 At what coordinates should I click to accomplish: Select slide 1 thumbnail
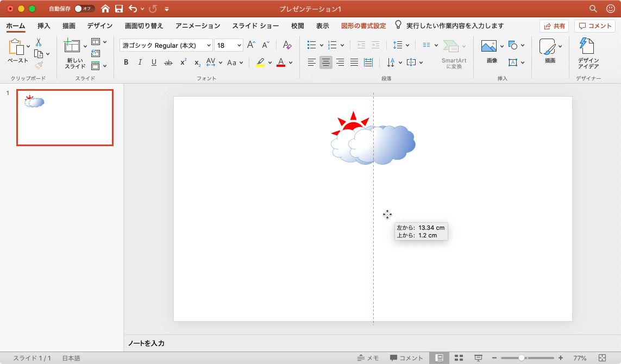point(65,118)
